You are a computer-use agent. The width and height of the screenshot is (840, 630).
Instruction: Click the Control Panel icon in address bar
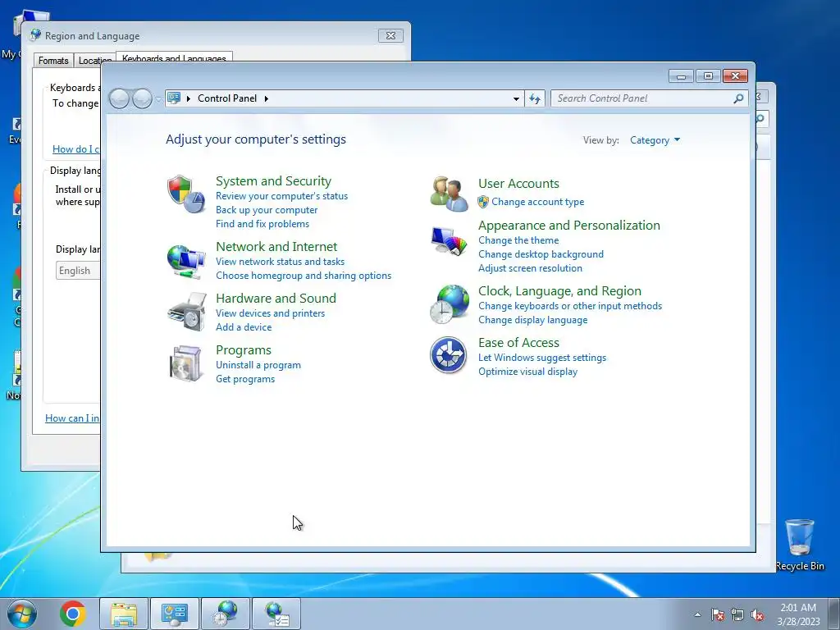(174, 98)
